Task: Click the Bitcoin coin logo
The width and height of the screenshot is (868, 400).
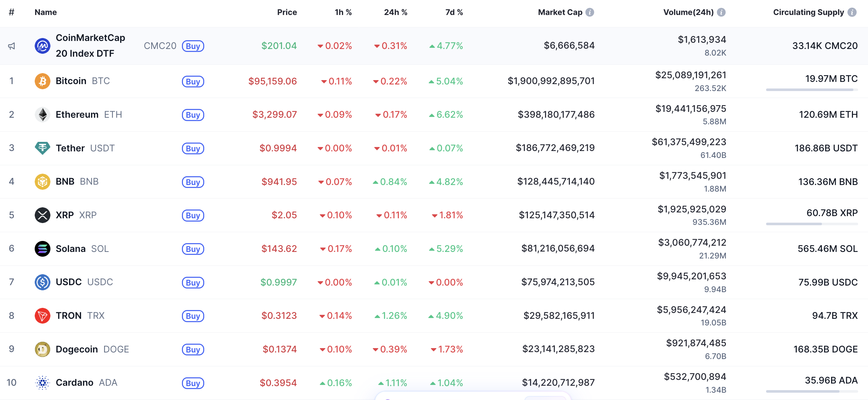Action: [x=42, y=81]
